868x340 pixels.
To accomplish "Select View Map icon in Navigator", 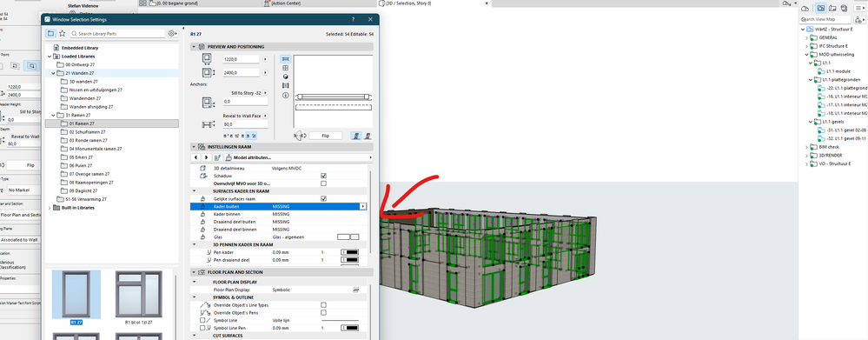I will (821, 9).
